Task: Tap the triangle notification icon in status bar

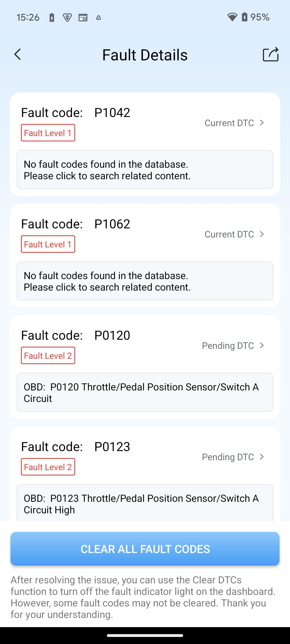Action: (x=99, y=18)
